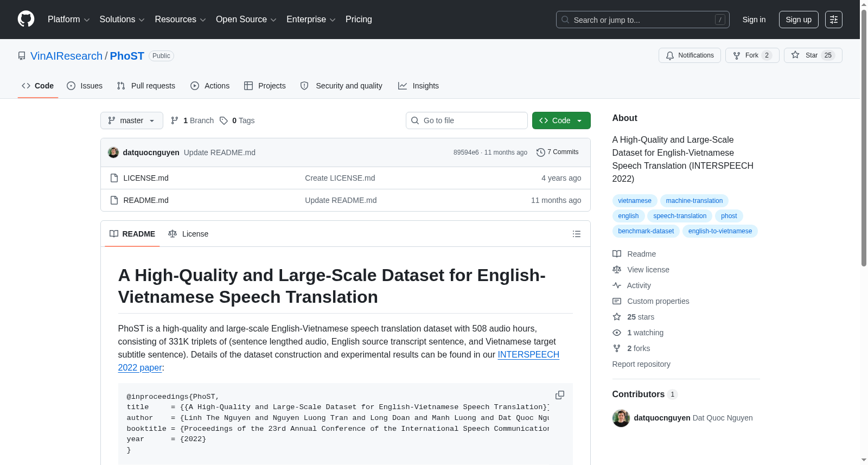Click the branch icon beside 1 Branch
This screenshot has height=465, width=868.
pos(175,120)
